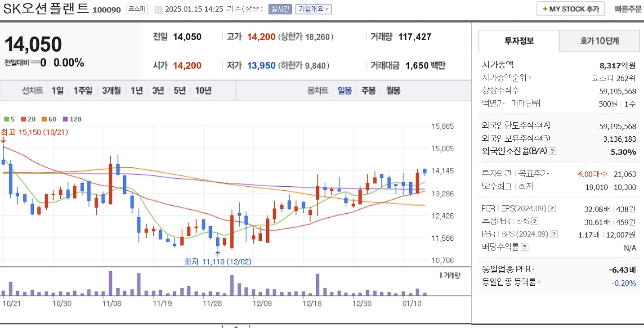Select the 1년 line chart period
This screenshot has width=644, height=328.
point(137,90)
